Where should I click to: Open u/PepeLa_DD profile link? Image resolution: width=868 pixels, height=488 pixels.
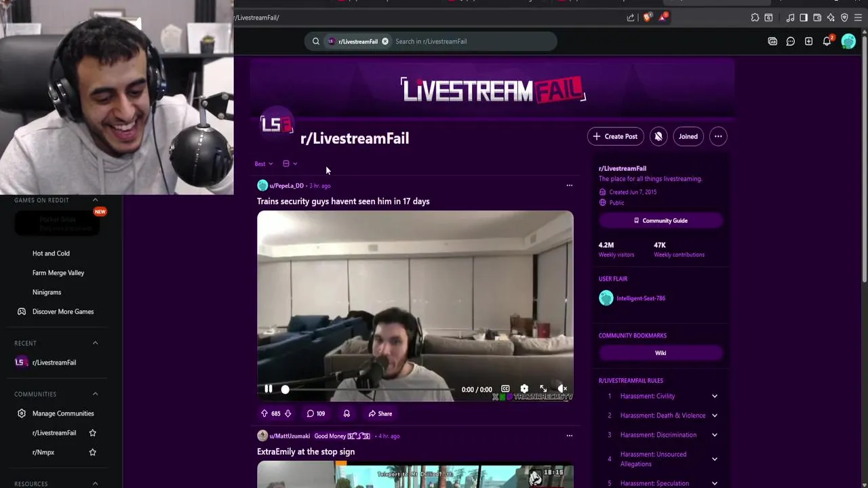(286, 186)
